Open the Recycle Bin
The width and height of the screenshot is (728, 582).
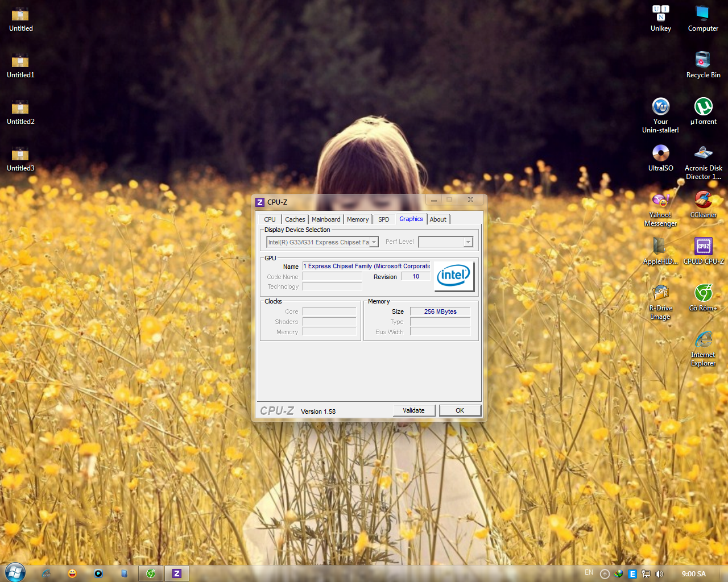(703, 65)
